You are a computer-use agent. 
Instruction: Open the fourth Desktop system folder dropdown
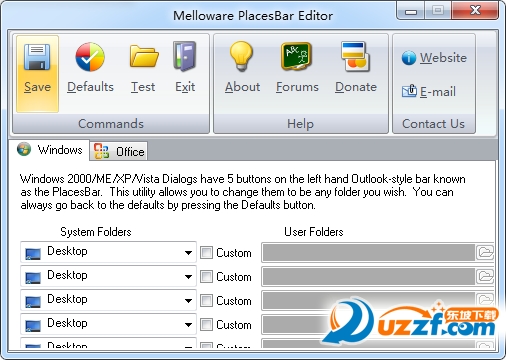pos(108,324)
